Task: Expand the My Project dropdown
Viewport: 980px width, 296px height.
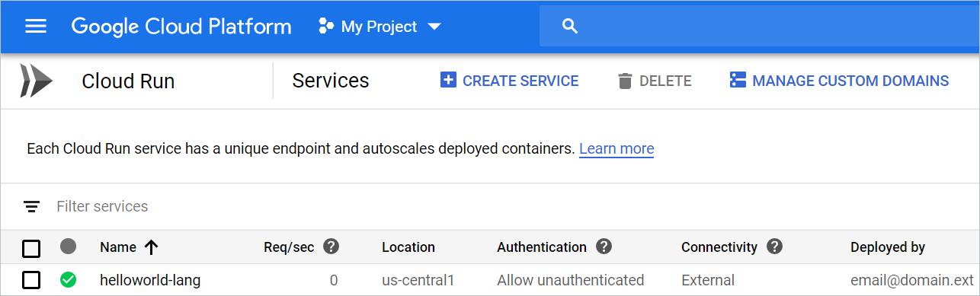Action: [434, 27]
